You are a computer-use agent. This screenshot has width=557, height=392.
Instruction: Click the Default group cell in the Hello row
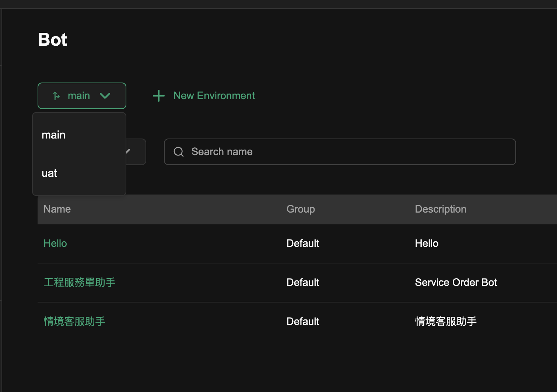[x=303, y=244]
